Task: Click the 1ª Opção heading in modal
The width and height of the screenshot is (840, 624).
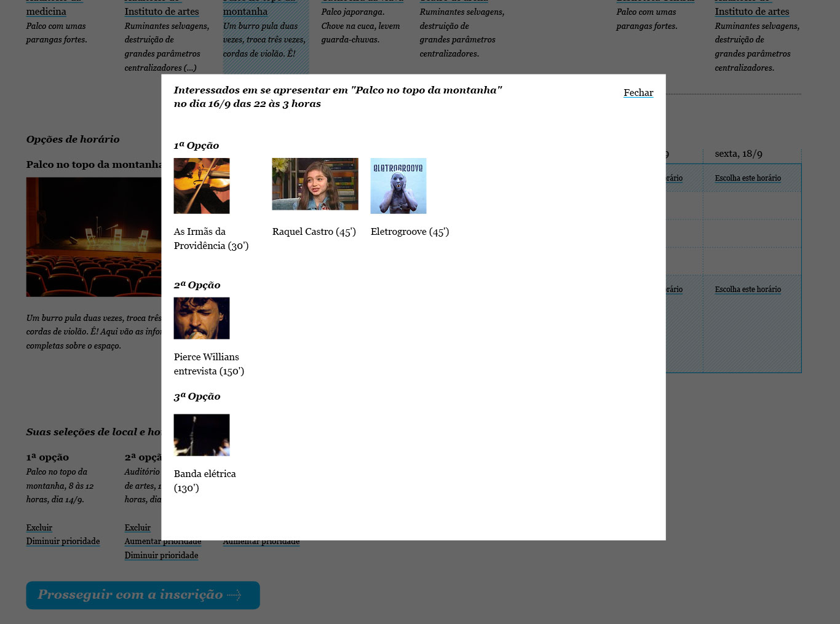Action: tap(196, 146)
